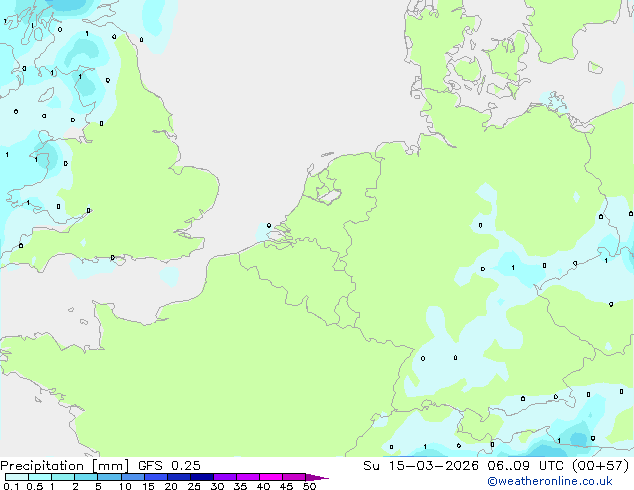Click the 1–2 mm legend color swatch
Screen dimensions: 634x490
(63, 477)
